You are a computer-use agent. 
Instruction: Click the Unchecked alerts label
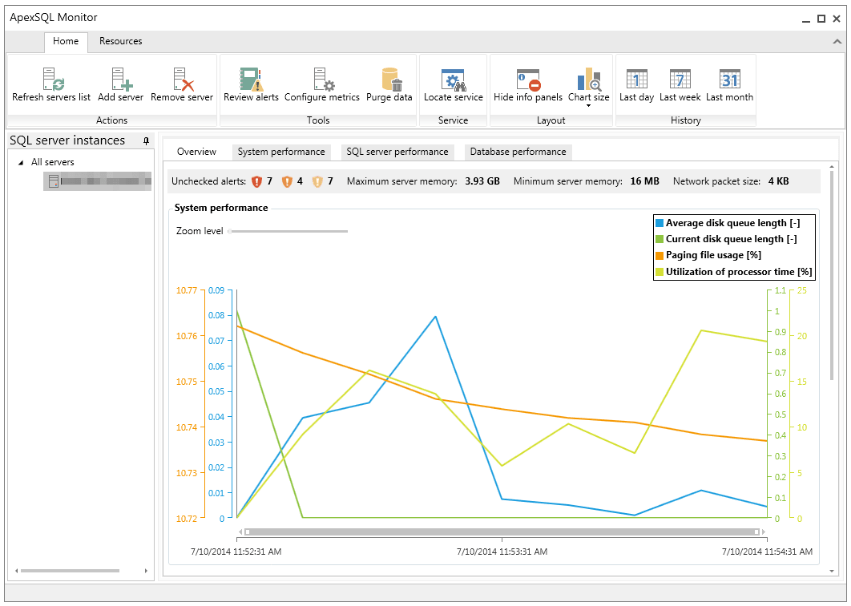(x=208, y=182)
